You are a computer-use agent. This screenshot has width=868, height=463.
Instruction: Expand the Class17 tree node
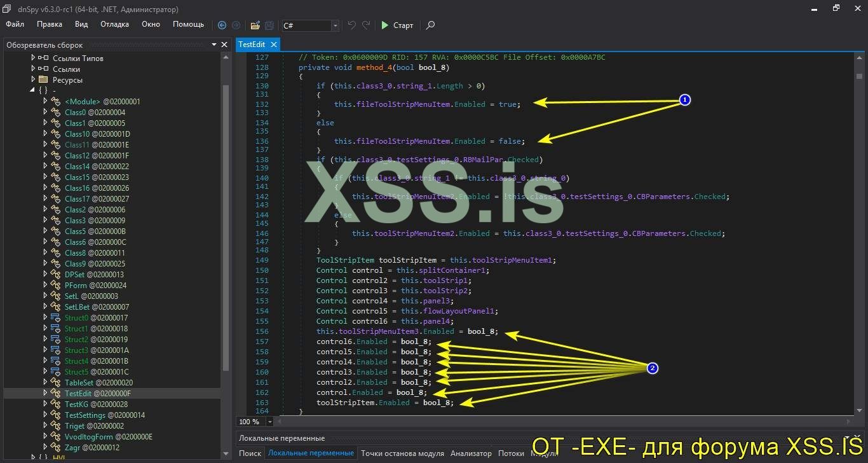coord(45,199)
